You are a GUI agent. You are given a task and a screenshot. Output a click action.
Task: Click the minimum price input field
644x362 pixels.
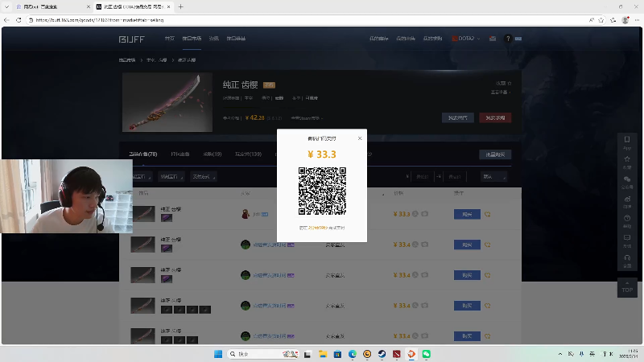422,176
